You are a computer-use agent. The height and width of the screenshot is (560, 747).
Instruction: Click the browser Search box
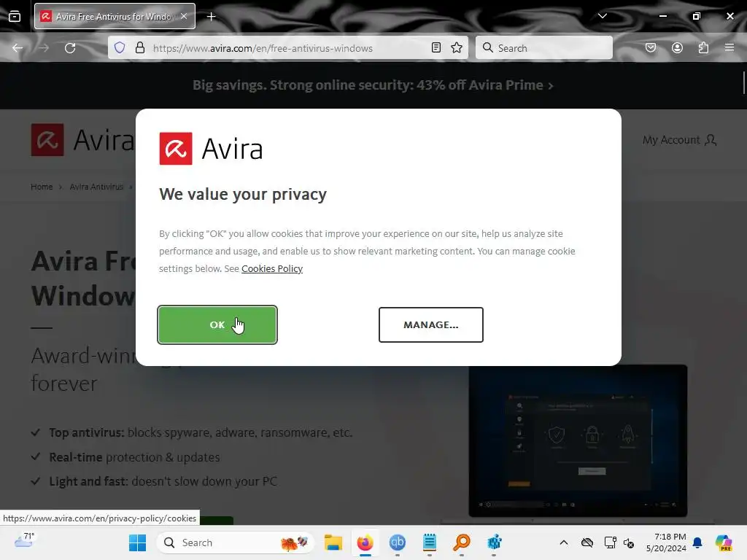coord(544,47)
